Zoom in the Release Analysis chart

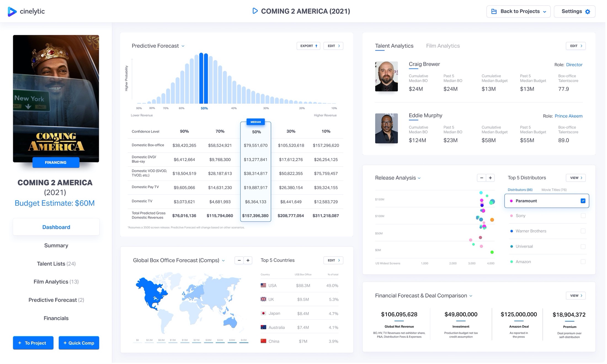click(490, 178)
